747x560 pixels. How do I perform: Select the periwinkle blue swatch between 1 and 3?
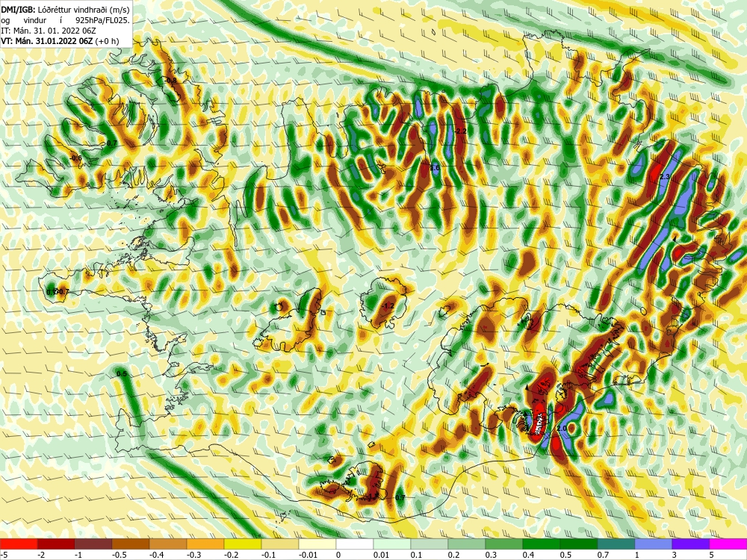(654, 544)
